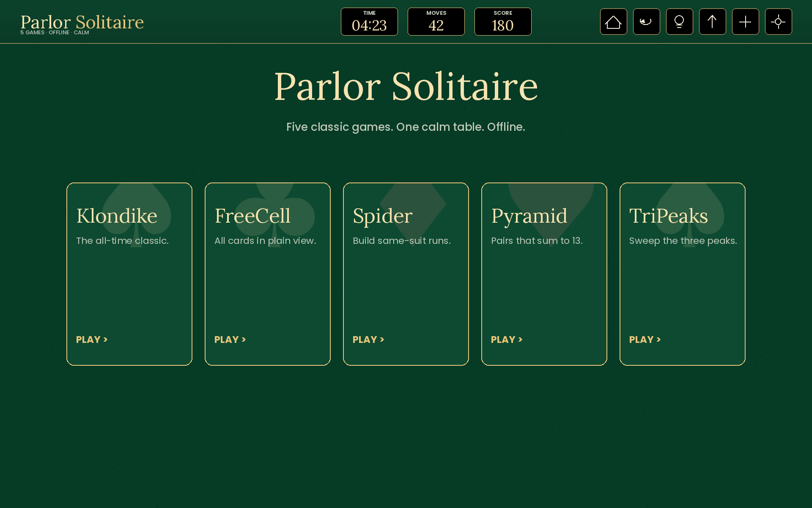Click the Undo arrow icon
Screen dimensions: 812x508
(646, 22)
